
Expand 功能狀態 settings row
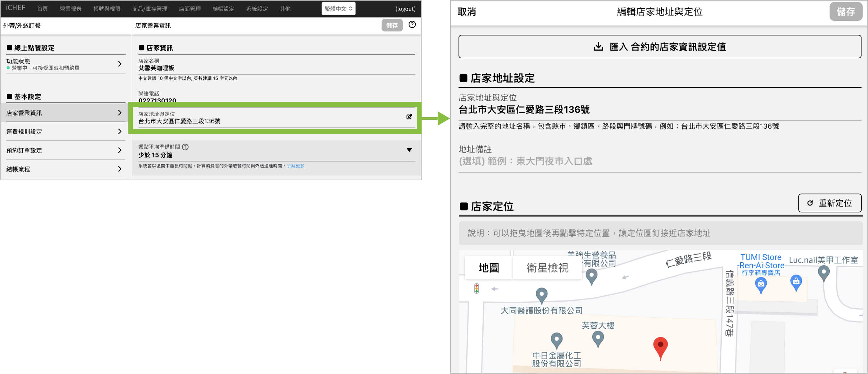[x=64, y=64]
